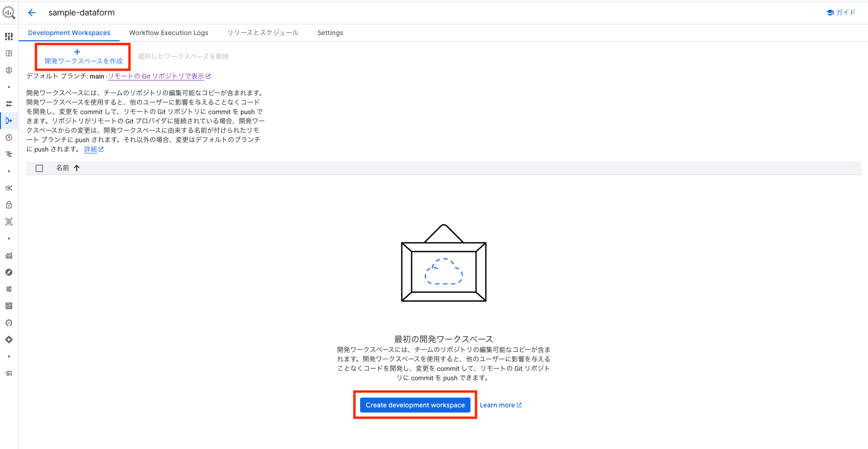This screenshot has width=868, height=449.
Task: Click the 詳細 link in the description text
Action: pyautogui.click(x=90, y=149)
